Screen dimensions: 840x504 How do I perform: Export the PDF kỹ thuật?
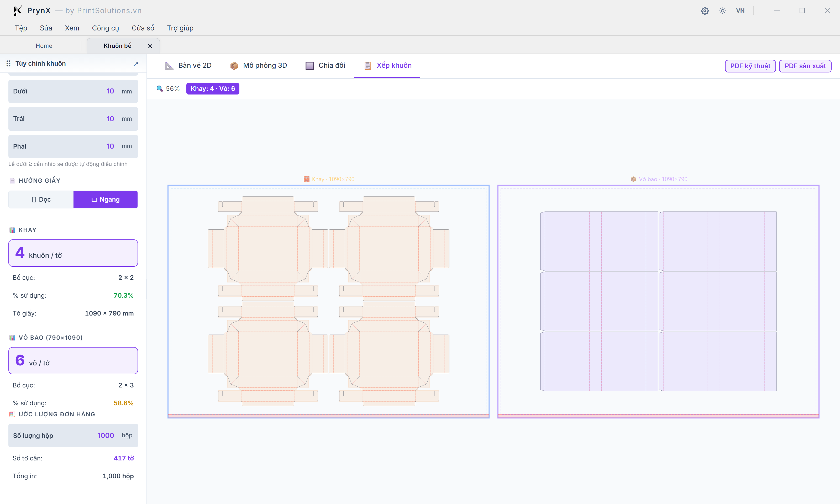750,66
